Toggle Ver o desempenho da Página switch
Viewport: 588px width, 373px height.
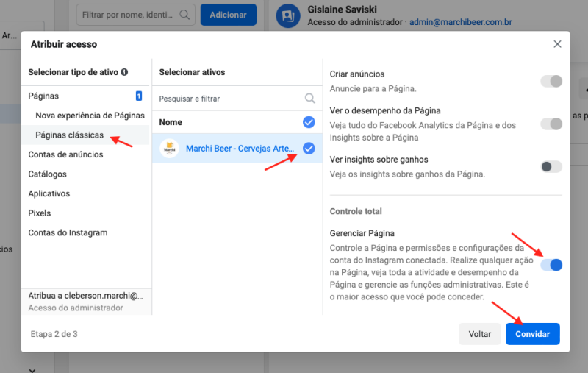[x=551, y=124]
